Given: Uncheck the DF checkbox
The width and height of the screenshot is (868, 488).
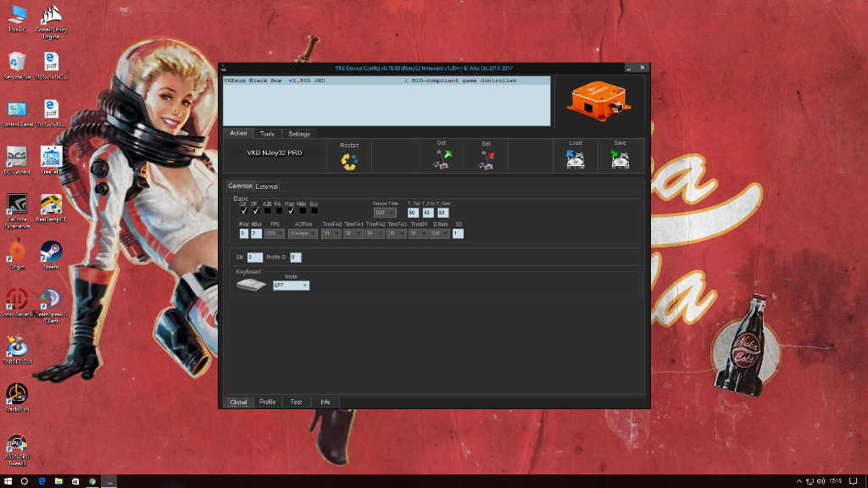Looking at the screenshot, I should (x=256, y=211).
